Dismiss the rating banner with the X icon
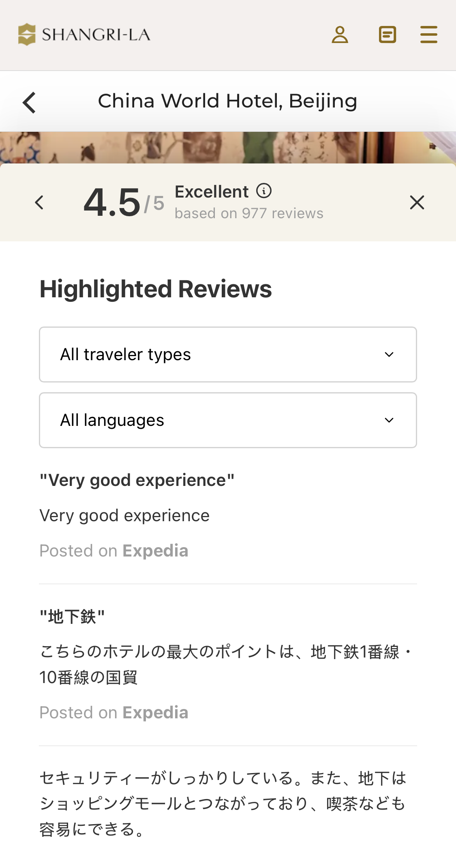The image size is (456, 868). [417, 202]
